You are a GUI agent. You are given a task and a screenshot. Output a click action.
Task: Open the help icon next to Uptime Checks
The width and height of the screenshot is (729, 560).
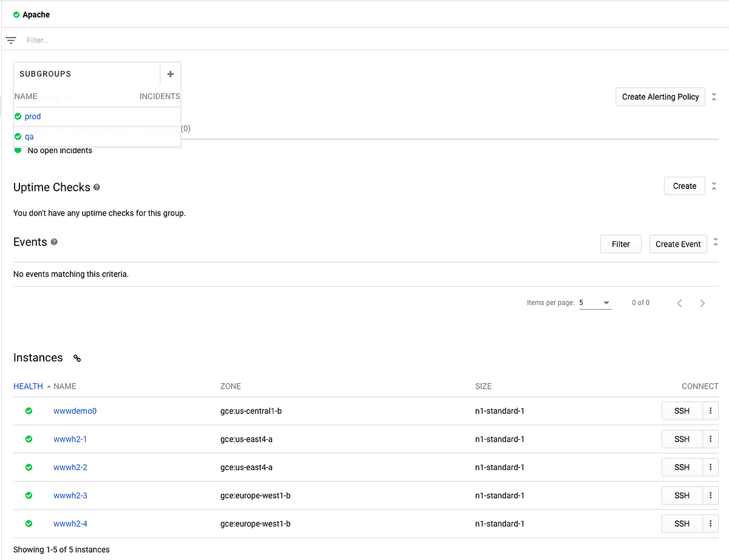click(97, 187)
